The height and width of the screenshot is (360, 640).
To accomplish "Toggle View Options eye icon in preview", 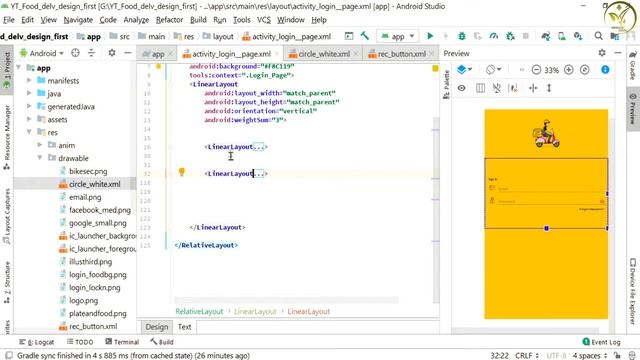I will click(x=462, y=88).
